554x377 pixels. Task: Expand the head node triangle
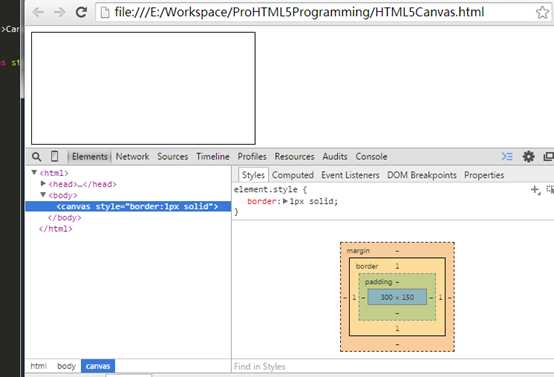point(43,184)
